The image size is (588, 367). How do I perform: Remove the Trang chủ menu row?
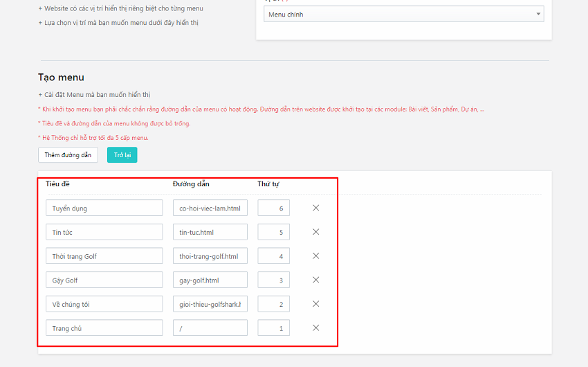pyautogui.click(x=315, y=328)
